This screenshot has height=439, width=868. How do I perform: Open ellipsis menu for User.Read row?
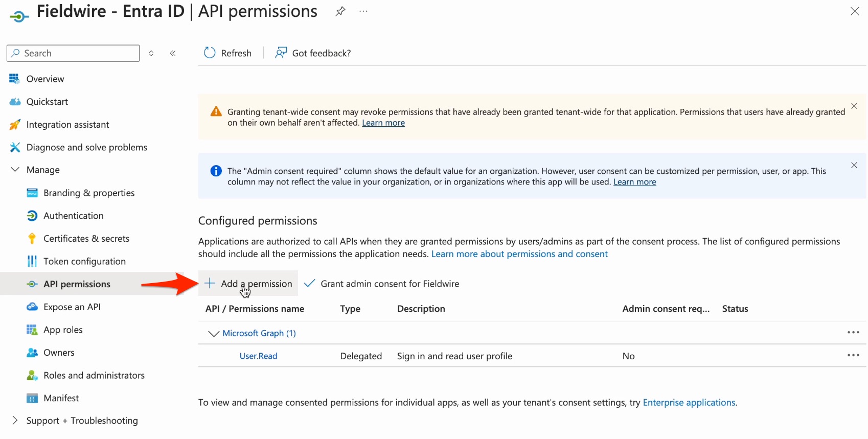click(853, 355)
